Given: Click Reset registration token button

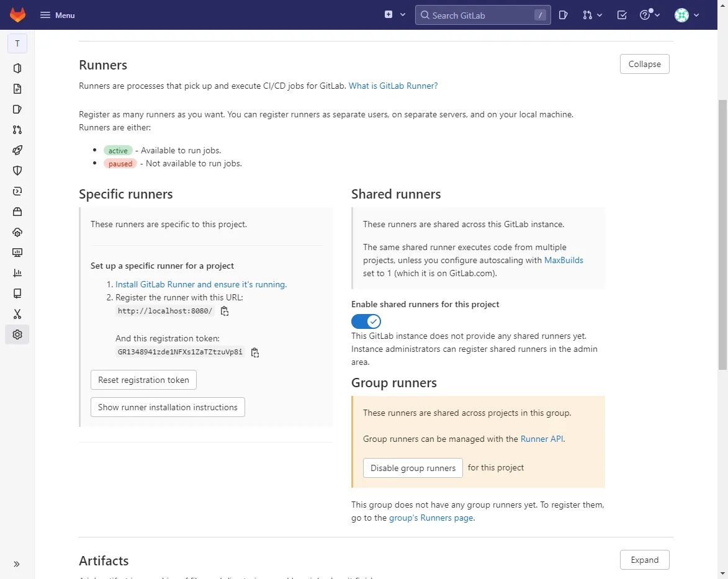Looking at the screenshot, I should (143, 380).
